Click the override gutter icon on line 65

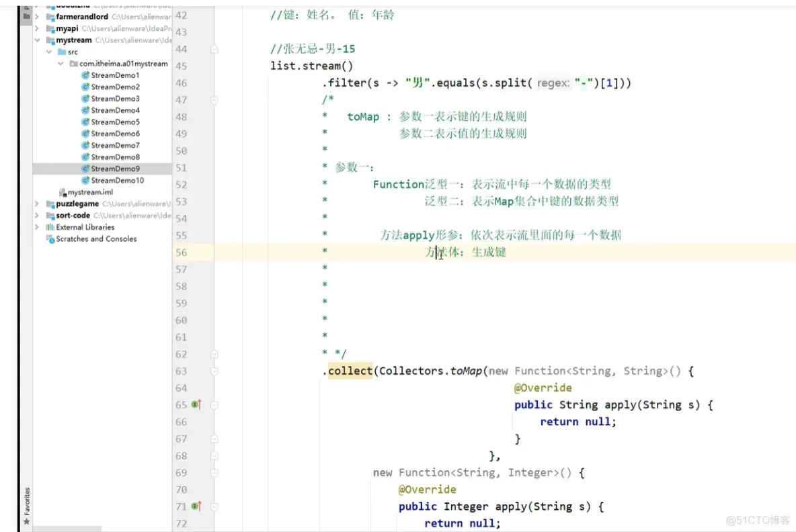click(196, 404)
